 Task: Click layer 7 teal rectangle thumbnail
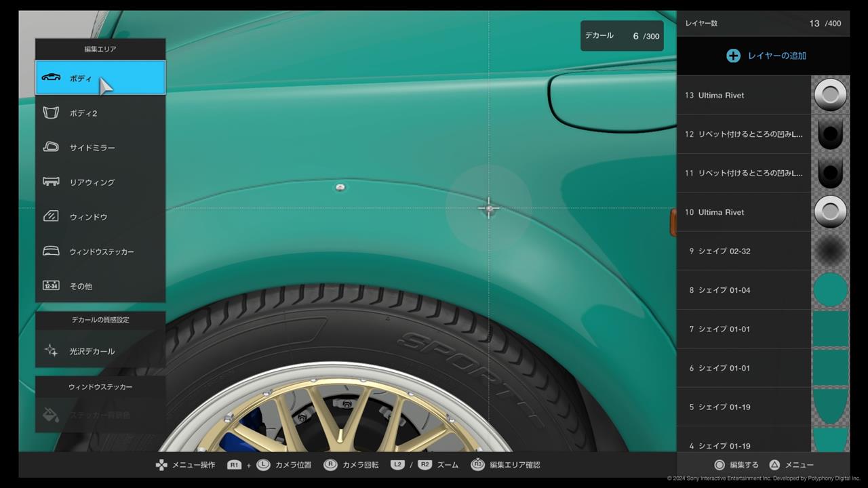click(x=830, y=329)
